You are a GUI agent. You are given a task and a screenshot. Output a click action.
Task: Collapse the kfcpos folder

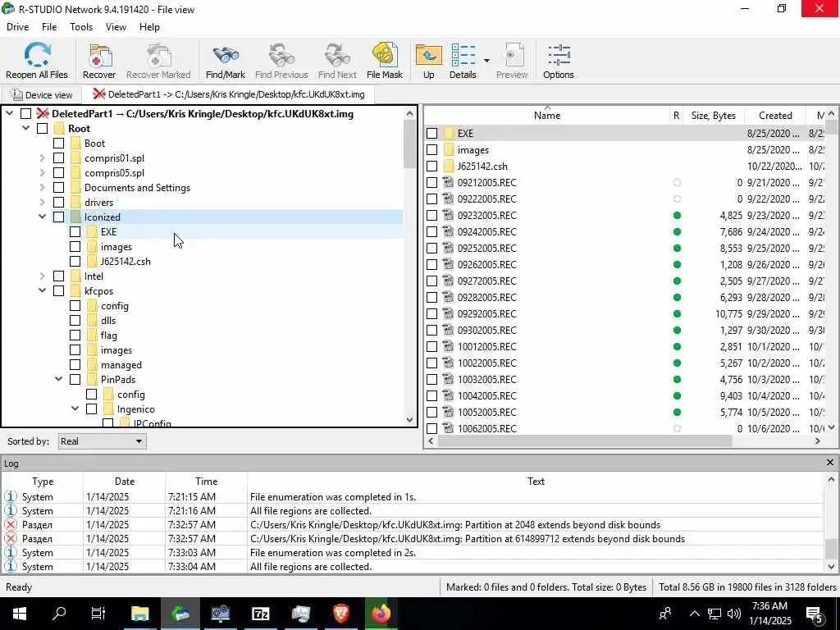[43, 291]
